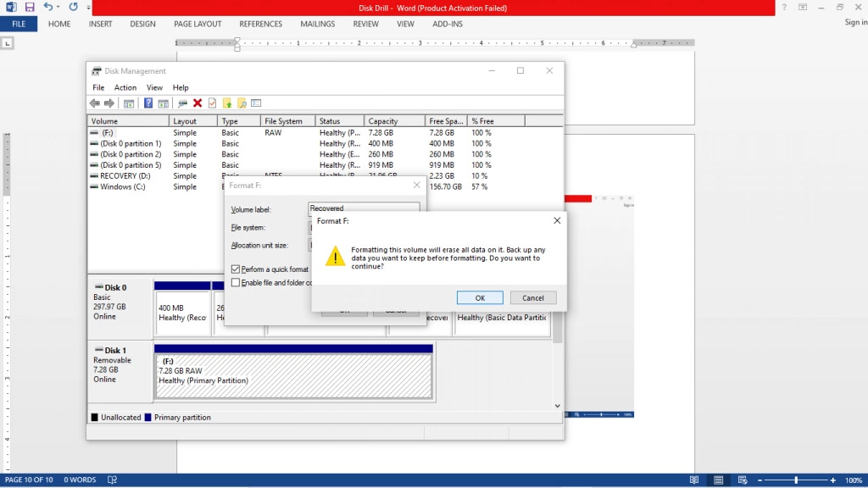
Task: Click the Volume label field containing Recovered
Action: [364, 208]
